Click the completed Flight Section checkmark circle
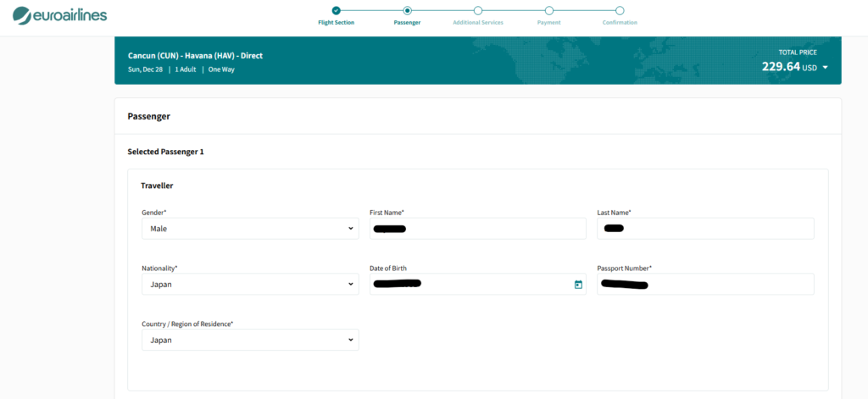Image resolution: width=868 pixels, height=399 pixels. coord(337,10)
